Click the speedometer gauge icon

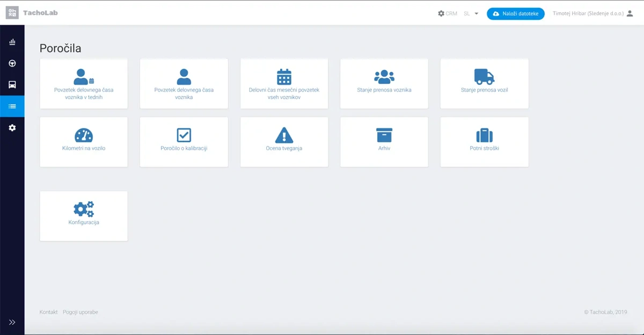tap(84, 135)
